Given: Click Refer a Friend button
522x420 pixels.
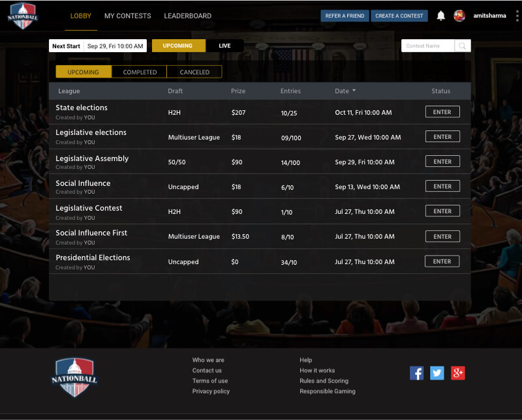Looking at the screenshot, I should coord(345,16).
